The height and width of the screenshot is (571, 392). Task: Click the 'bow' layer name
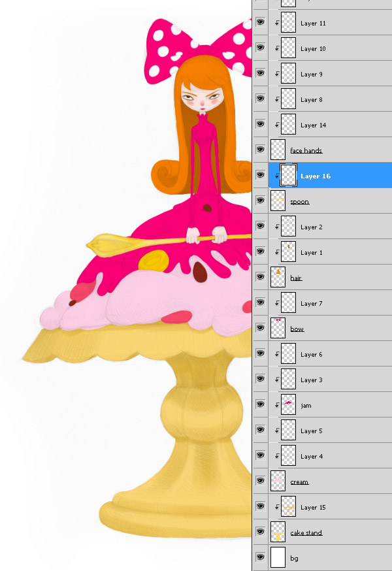coord(297,329)
